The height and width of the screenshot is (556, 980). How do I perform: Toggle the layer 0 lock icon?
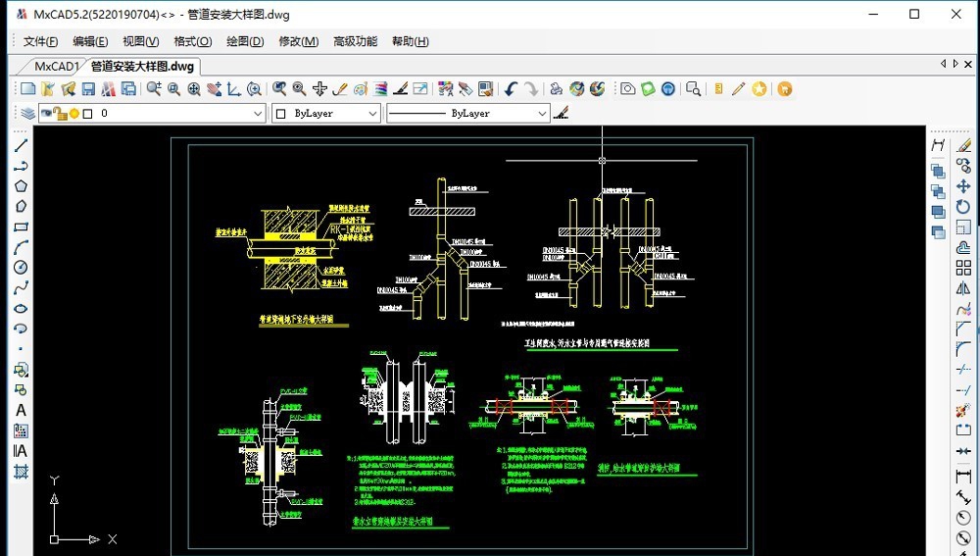pos(60,114)
